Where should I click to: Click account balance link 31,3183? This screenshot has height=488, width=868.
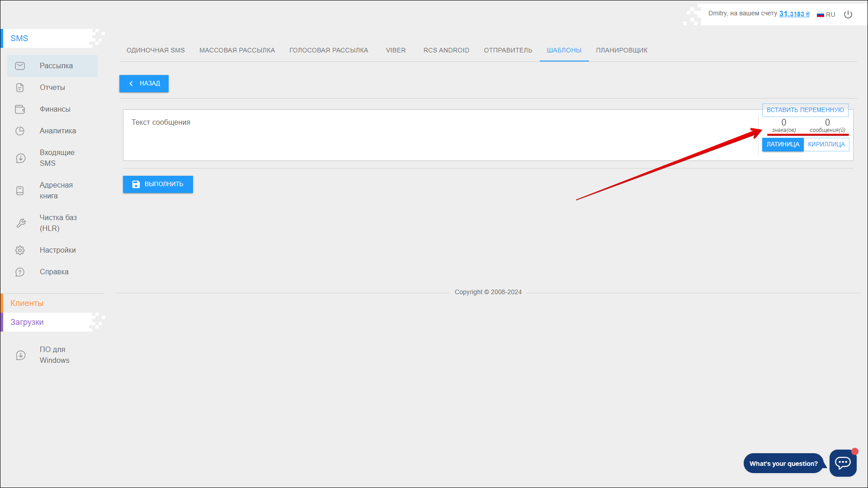[794, 14]
